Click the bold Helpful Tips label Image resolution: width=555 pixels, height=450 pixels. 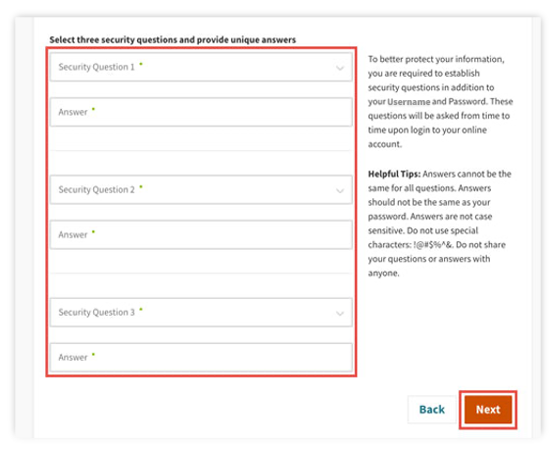(394, 174)
